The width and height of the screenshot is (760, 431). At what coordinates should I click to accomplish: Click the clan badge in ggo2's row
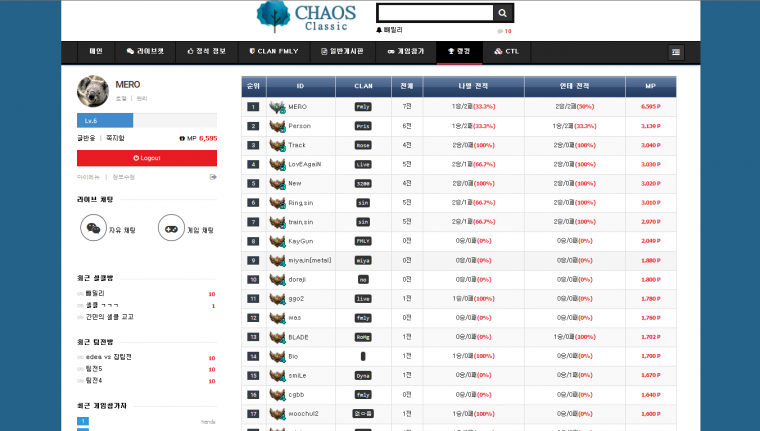[x=363, y=299]
